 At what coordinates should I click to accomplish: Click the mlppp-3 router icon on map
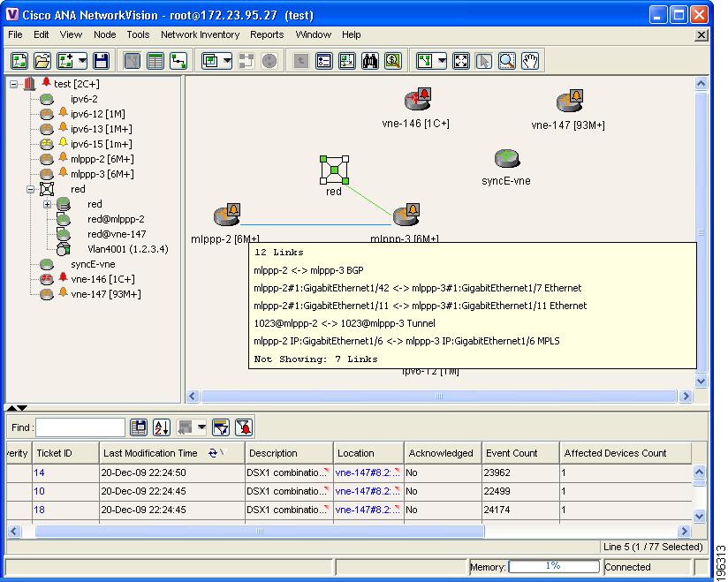(x=406, y=215)
